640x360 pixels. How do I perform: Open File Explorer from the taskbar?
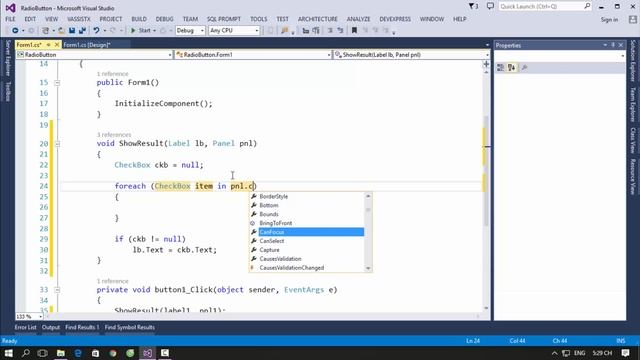tap(61, 353)
